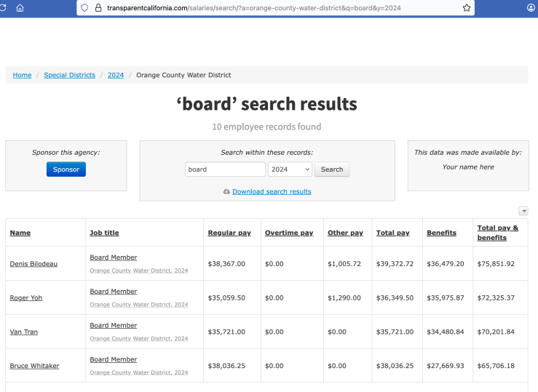Sort table by Total pay column

coord(392,233)
